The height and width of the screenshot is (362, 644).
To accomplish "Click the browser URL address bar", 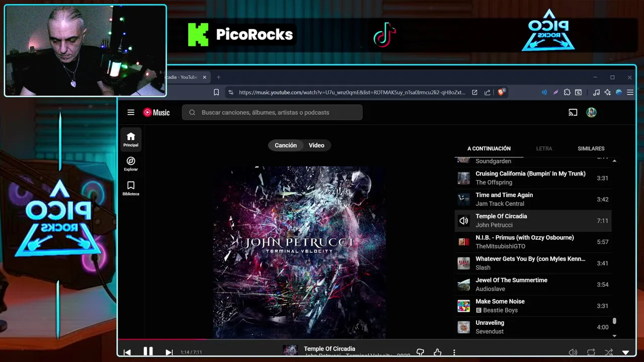I will point(352,93).
